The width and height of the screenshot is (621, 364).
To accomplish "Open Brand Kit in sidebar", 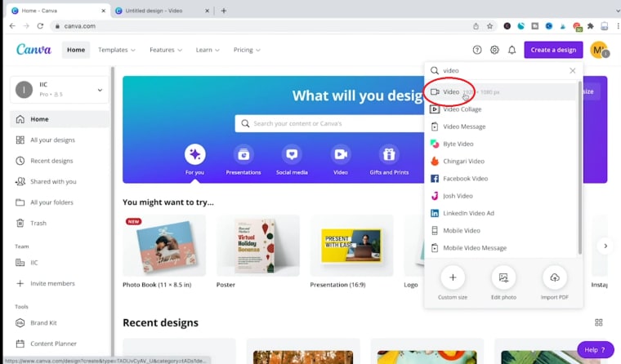I will (60, 323).
